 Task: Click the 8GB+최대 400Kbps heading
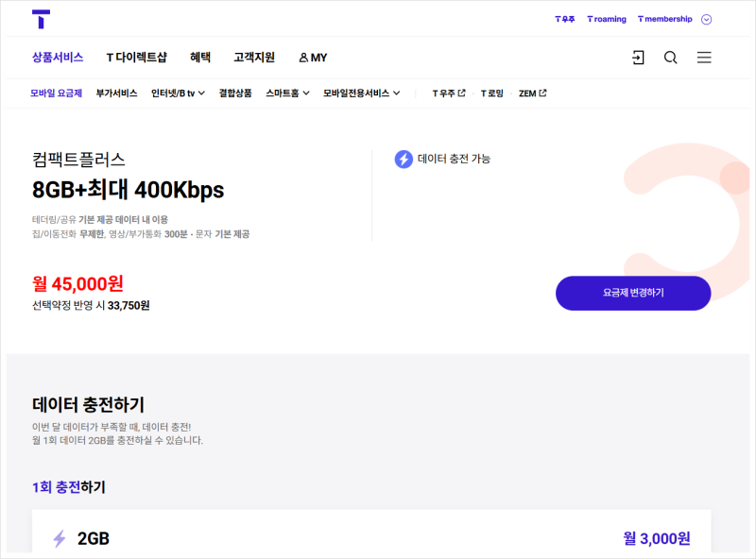[128, 190]
